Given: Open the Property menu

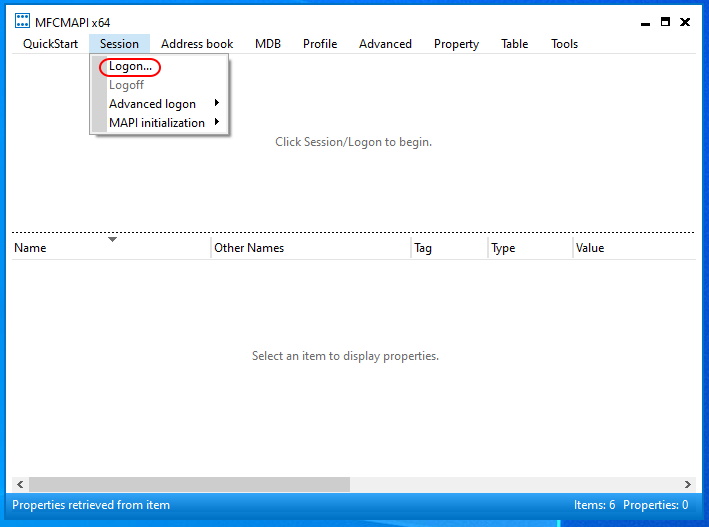Looking at the screenshot, I should pyautogui.click(x=456, y=44).
